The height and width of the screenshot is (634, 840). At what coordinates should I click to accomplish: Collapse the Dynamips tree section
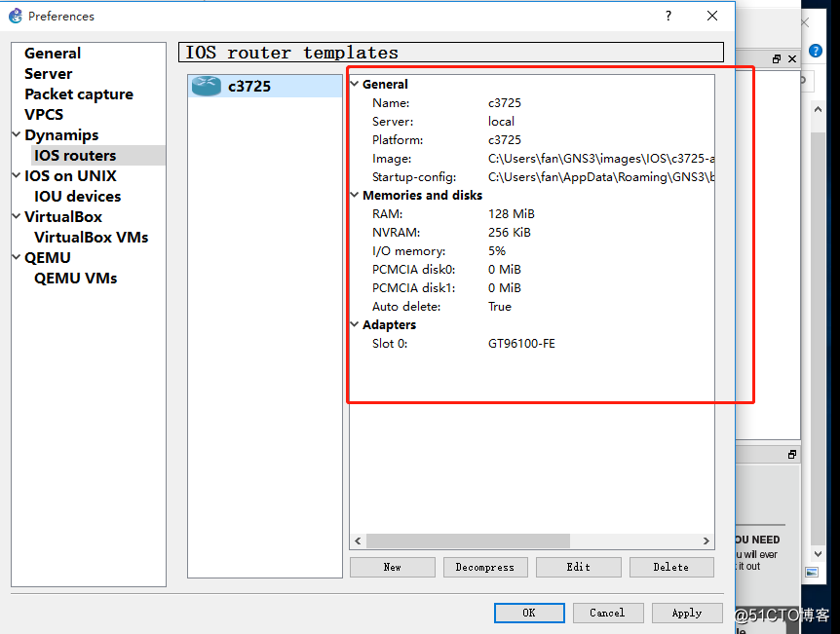(x=17, y=134)
